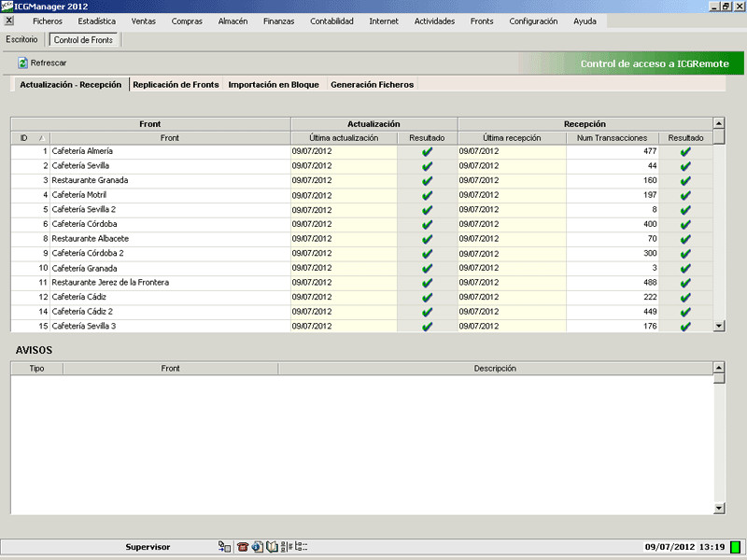Click the red telephone icon in status bar
The image size is (747, 560).
[243, 547]
